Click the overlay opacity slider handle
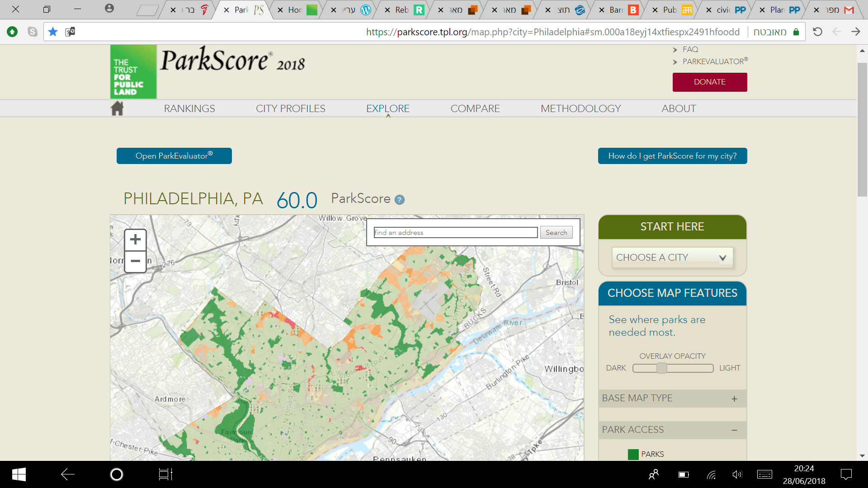 pyautogui.click(x=662, y=368)
